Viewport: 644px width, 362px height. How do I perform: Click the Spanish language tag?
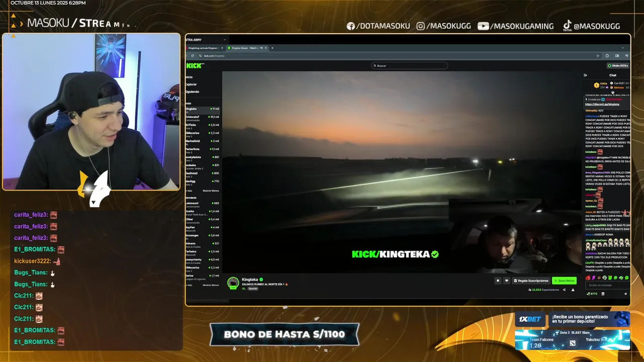point(253,289)
